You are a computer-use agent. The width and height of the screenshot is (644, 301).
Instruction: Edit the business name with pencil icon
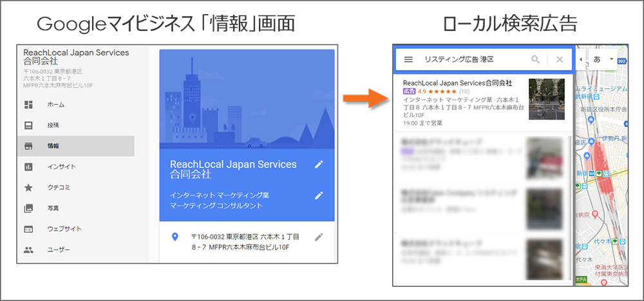coord(319,165)
